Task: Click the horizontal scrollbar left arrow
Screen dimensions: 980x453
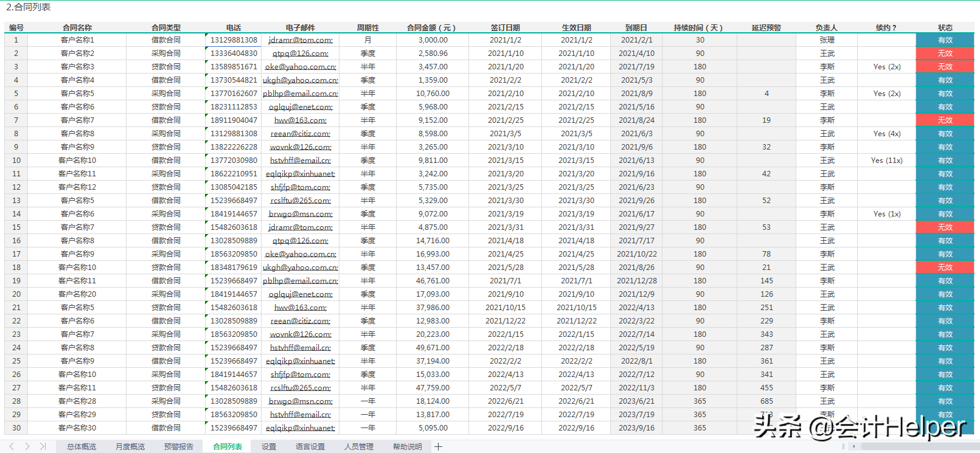Action: (854, 446)
